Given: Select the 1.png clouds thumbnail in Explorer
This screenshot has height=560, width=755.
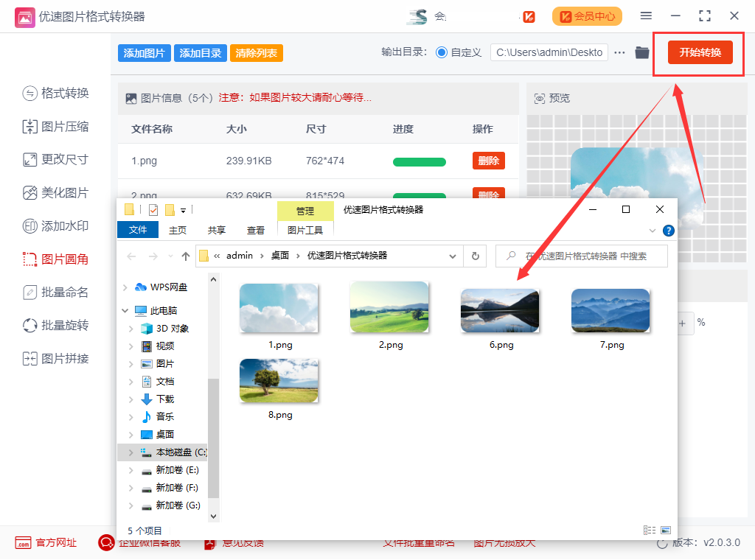Looking at the screenshot, I should point(279,308).
